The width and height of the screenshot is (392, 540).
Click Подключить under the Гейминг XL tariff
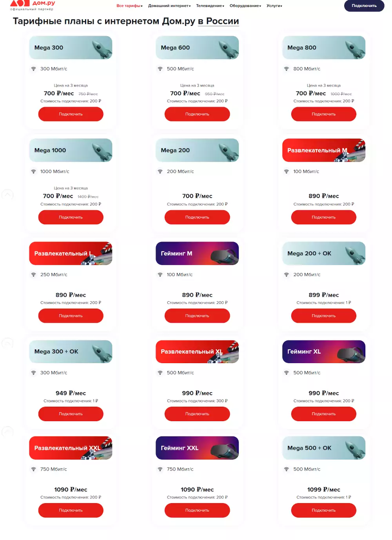[324, 414]
